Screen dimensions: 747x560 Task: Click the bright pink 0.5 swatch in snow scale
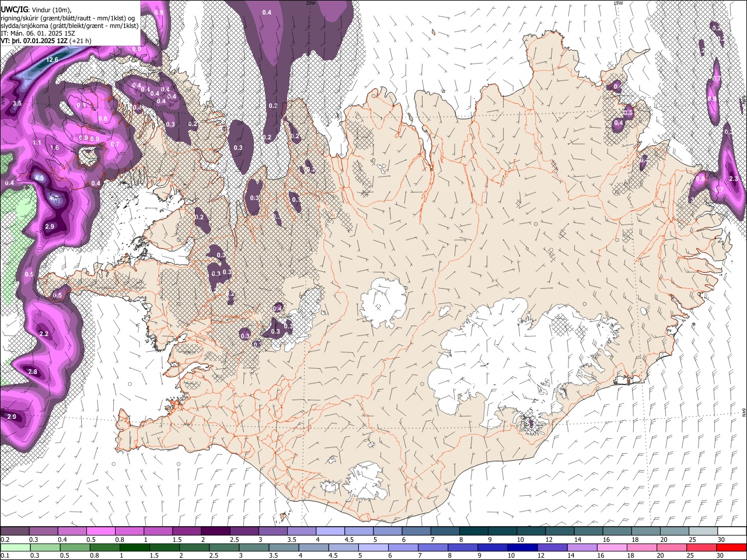(100, 531)
